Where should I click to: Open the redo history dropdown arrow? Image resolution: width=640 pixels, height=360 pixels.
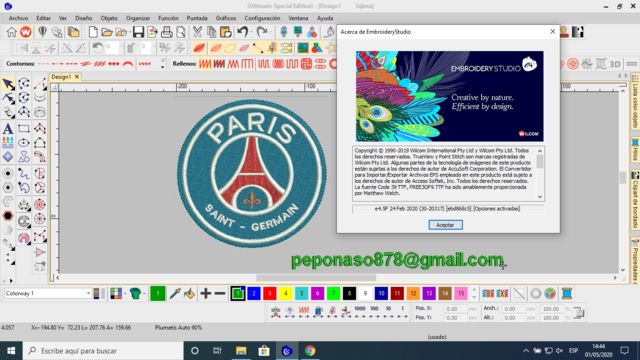coord(270,32)
